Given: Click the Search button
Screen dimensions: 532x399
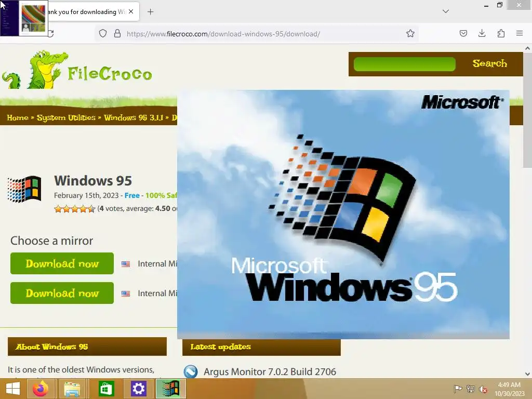Looking at the screenshot, I should coord(489,63).
